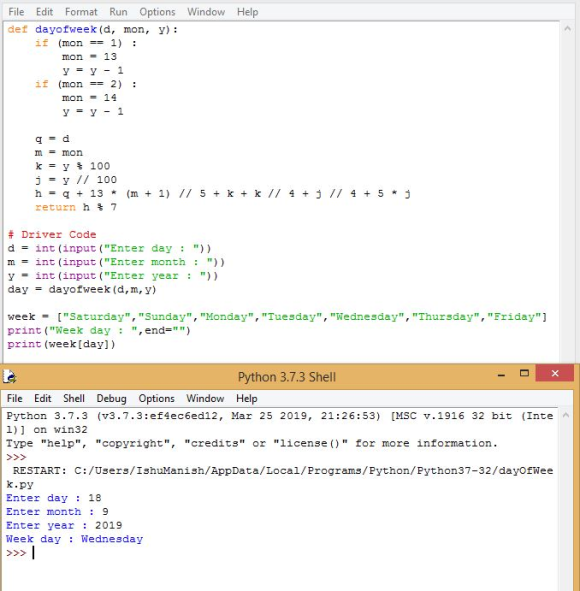Open the editor File menu
This screenshot has width=580, height=591.
(16, 12)
